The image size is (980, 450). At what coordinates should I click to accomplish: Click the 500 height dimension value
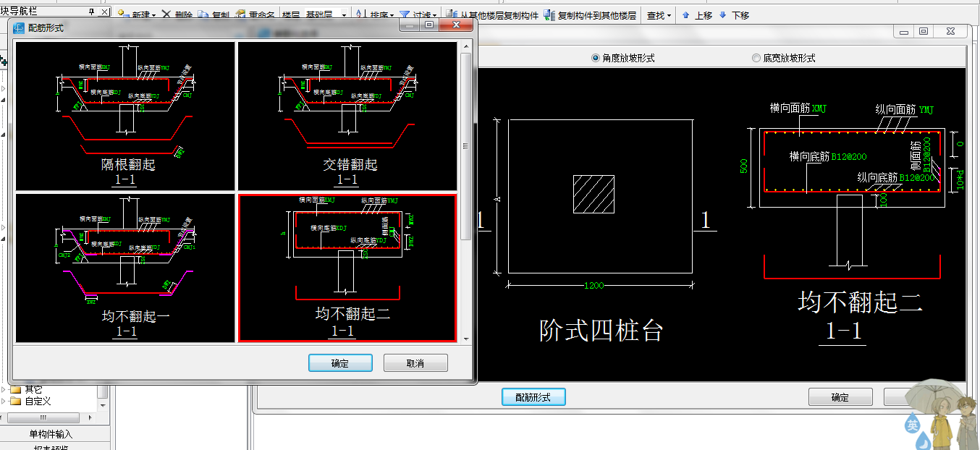[x=744, y=167]
